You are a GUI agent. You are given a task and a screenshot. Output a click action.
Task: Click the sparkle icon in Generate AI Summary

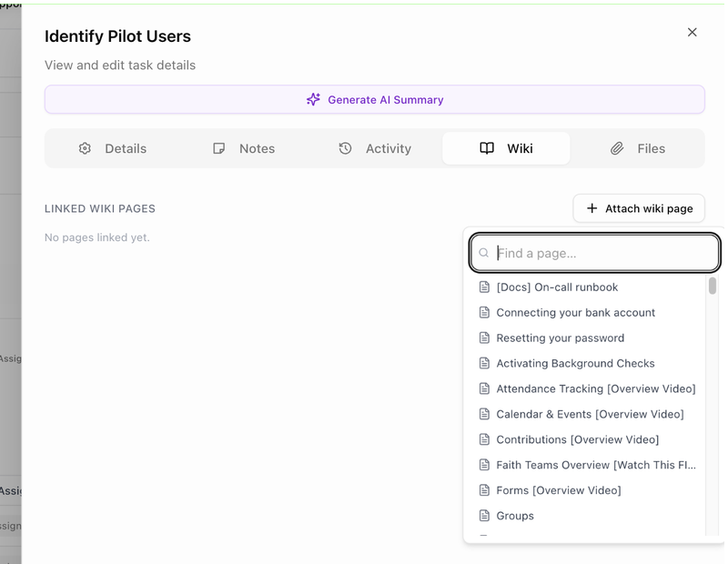313,99
